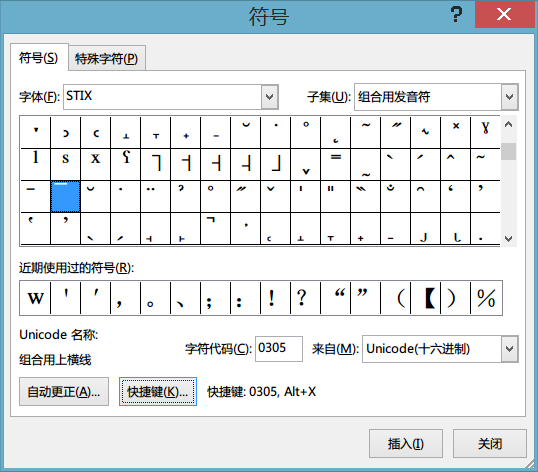Click the 插入(I) button
538x472 pixels.
406,444
